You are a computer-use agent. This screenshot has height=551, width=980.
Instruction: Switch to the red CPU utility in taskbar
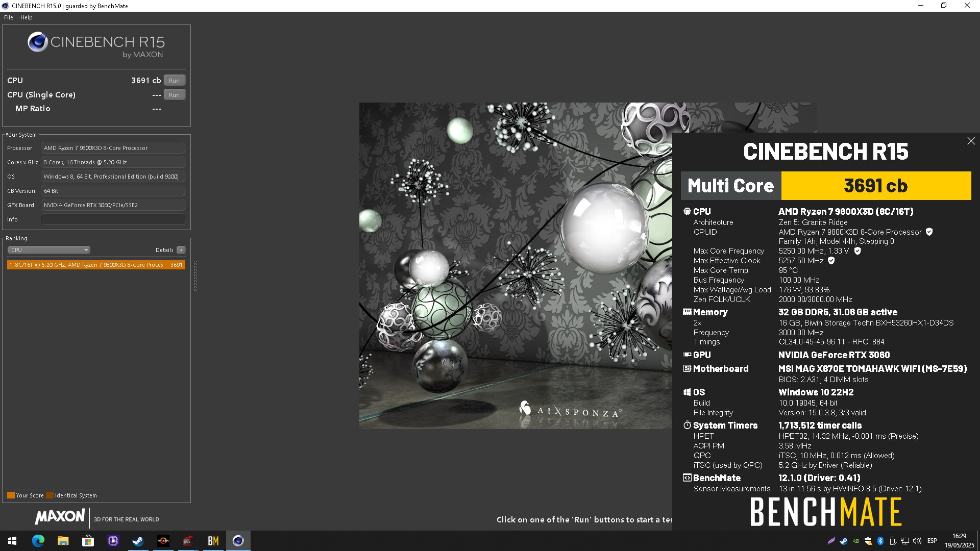(x=188, y=541)
